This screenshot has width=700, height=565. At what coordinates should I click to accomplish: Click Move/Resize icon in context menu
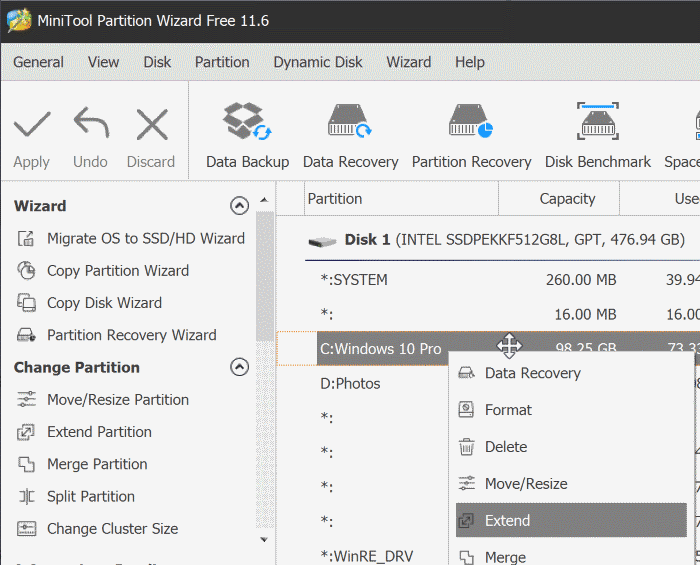coord(467,483)
